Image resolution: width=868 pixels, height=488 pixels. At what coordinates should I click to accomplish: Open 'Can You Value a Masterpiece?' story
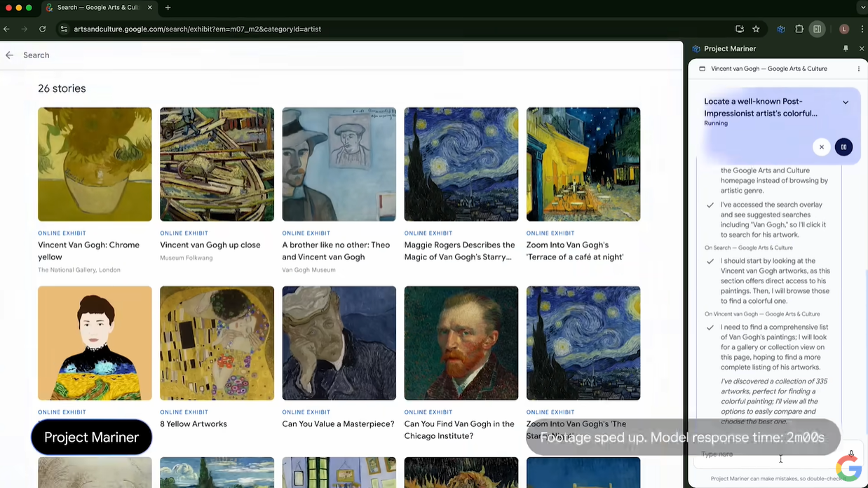tap(339, 423)
